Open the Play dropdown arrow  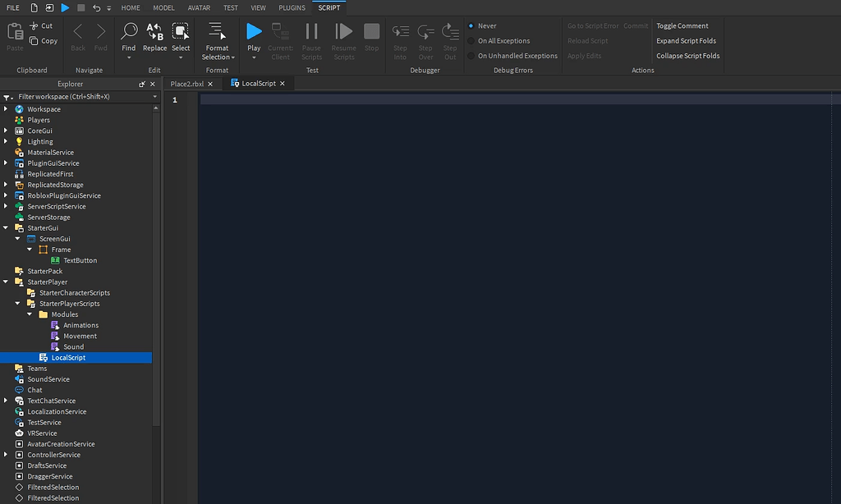point(254,57)
